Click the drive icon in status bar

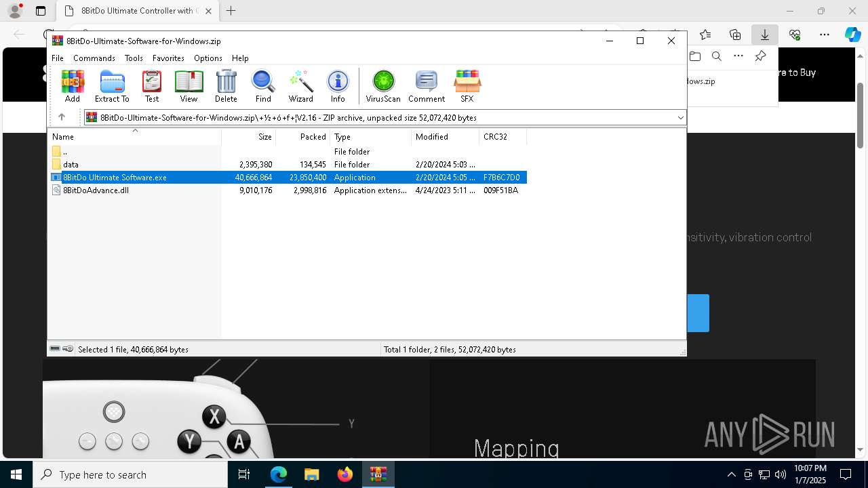coord(55,349)
